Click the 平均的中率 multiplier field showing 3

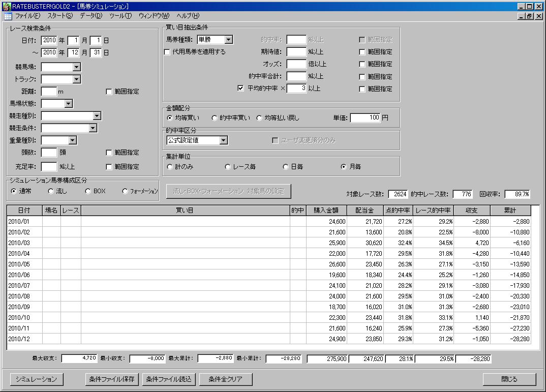click(x=296, y=88)
